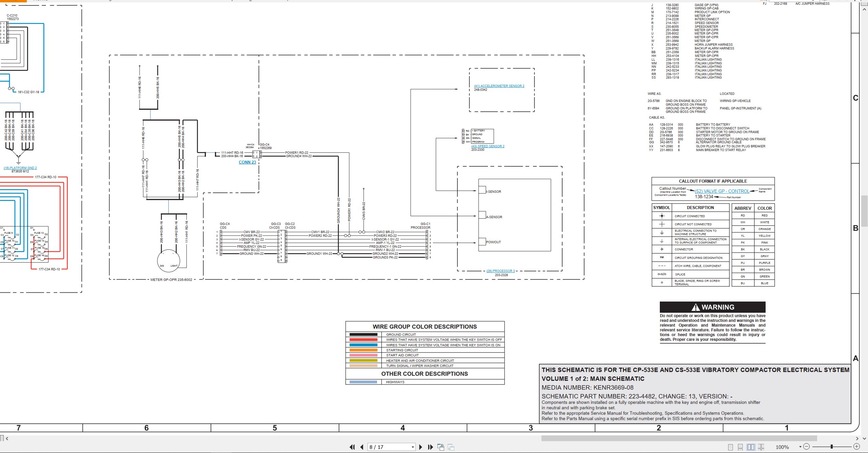Go to the first page
Screen dimensions: 868x453
(x=352, y=447)
